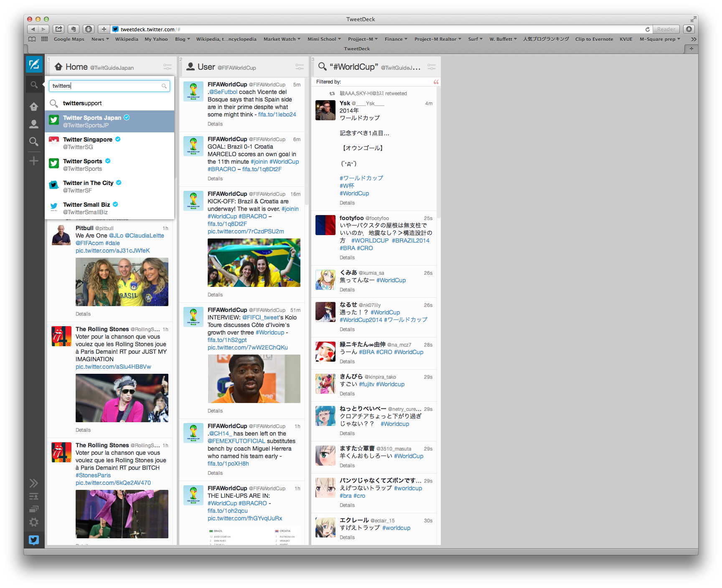Select Twitter Singapore suggestion
This screenshot has width=722, height=588.
(x=109, y=143)
